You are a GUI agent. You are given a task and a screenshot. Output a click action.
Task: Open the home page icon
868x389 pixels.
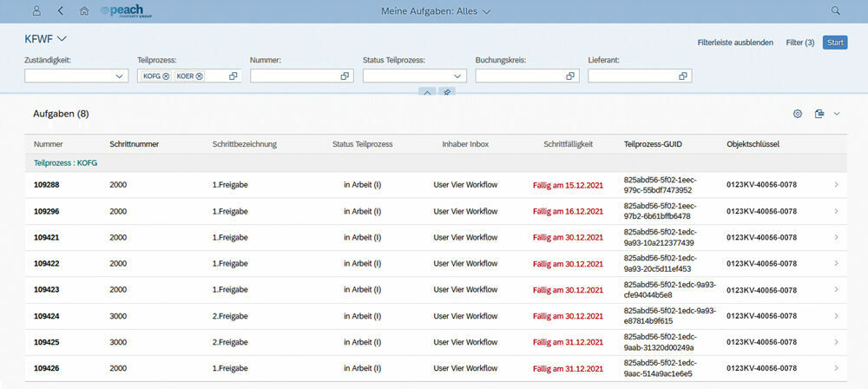(84, 11)
